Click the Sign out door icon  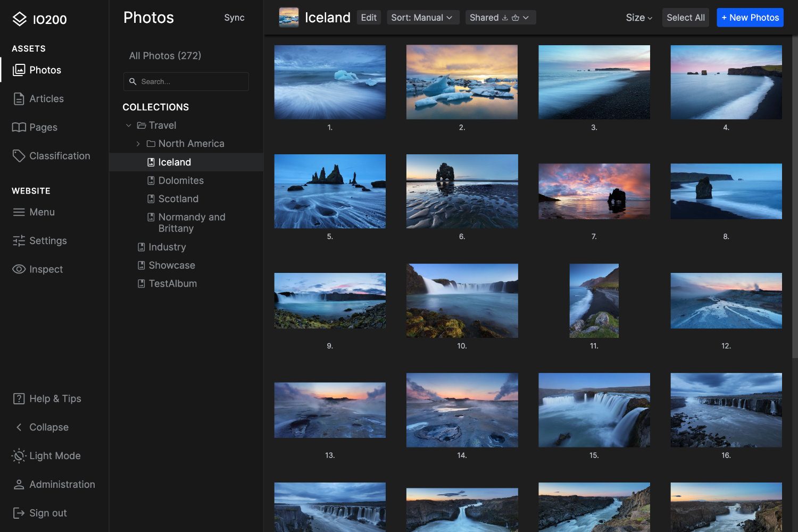(x=19, y=513)
